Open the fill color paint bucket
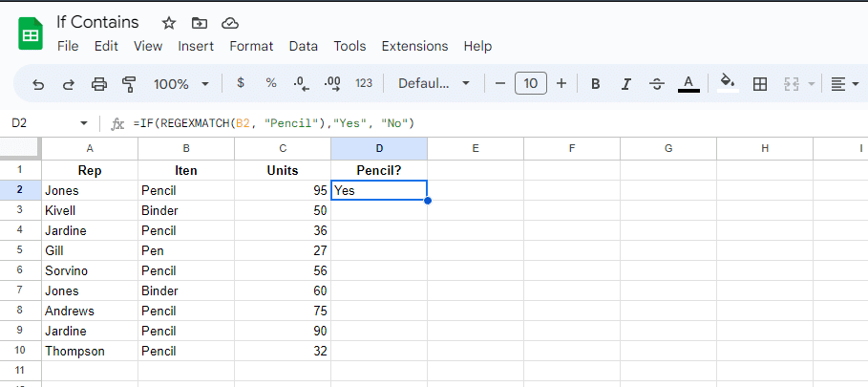Image resolution: width=868 pixels, height=387 pixels. point(728,83)
